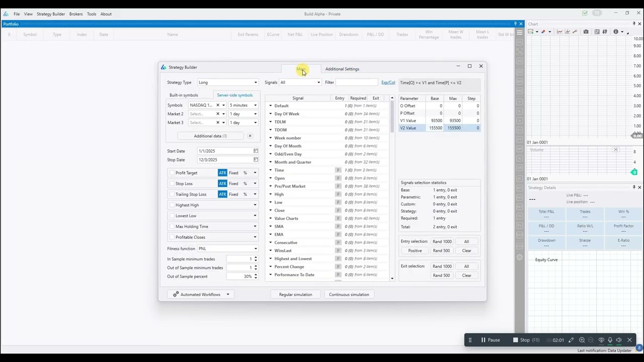Clear the NASDAQ symbol selection
This screenshot has width=644, height=362.
218,105
